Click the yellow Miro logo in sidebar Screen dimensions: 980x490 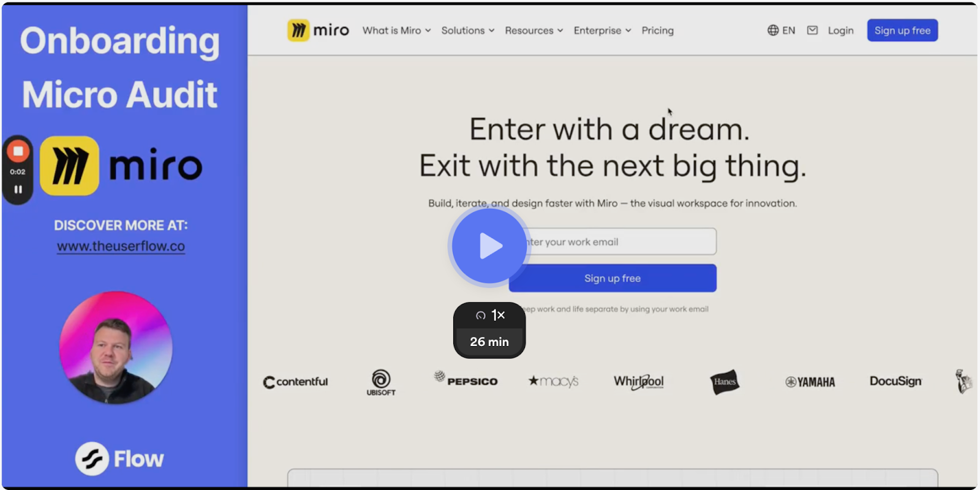pos(70,166)
